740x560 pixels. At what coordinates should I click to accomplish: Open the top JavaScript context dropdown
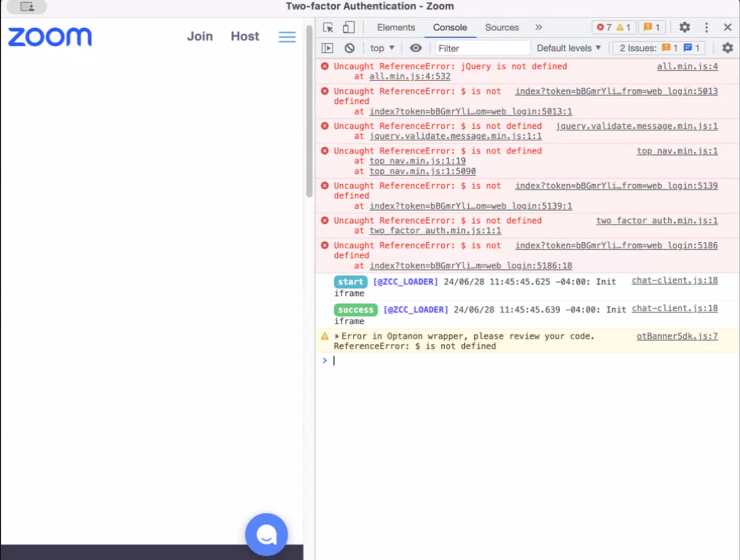click(x=382, y=48)
